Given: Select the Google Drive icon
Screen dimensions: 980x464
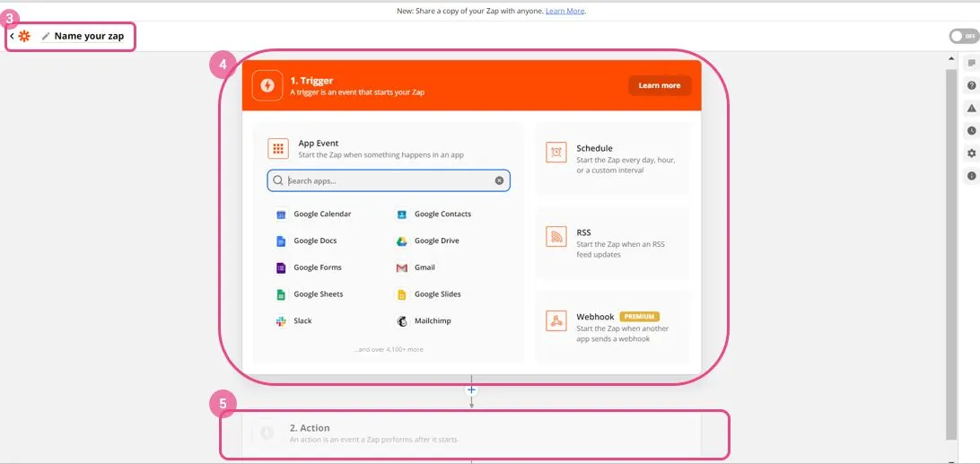Looking at the screenshot, I should 402,241.
